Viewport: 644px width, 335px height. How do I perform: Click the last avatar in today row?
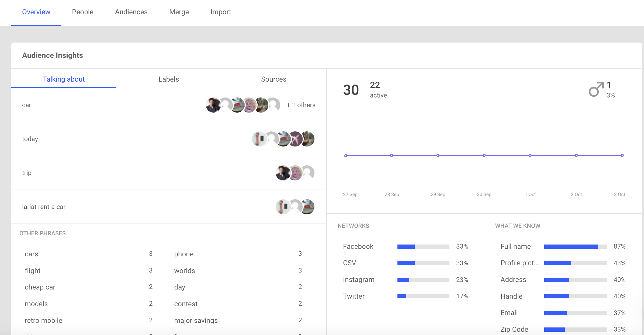[x=307, y=139]
